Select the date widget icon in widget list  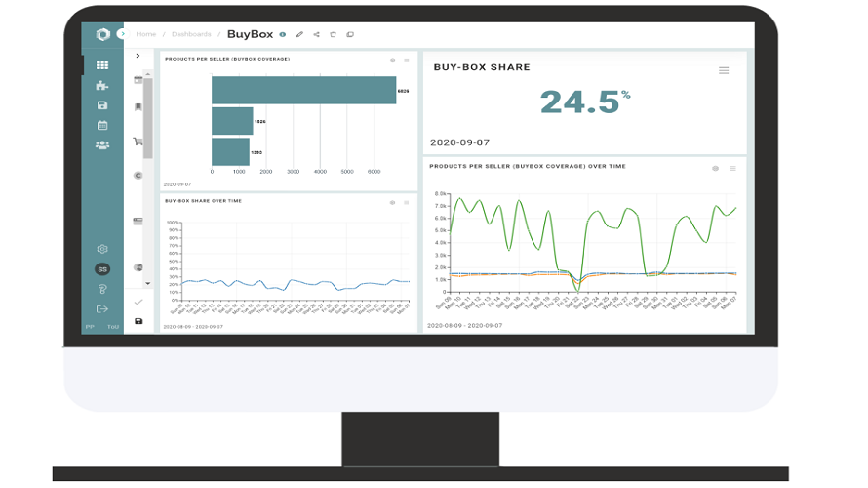pyautogui.click(x=138, y=80)
